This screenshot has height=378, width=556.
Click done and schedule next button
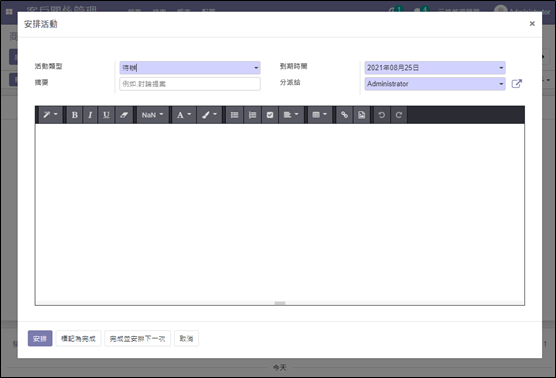point(138,339)
